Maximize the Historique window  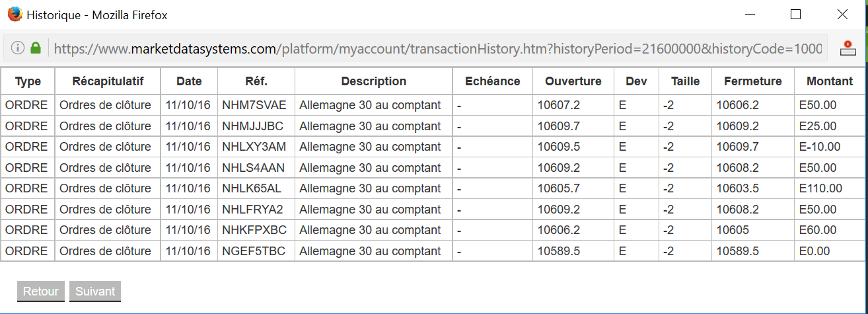pyautogui.click(x=795, y=14)
